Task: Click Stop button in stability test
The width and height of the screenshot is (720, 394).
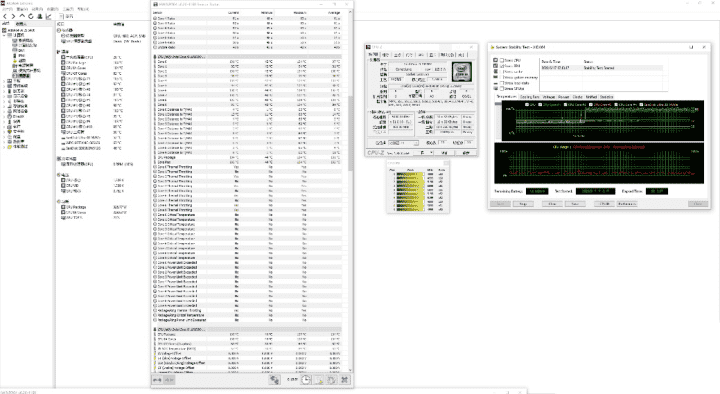Action: click(x=523, y=203)
